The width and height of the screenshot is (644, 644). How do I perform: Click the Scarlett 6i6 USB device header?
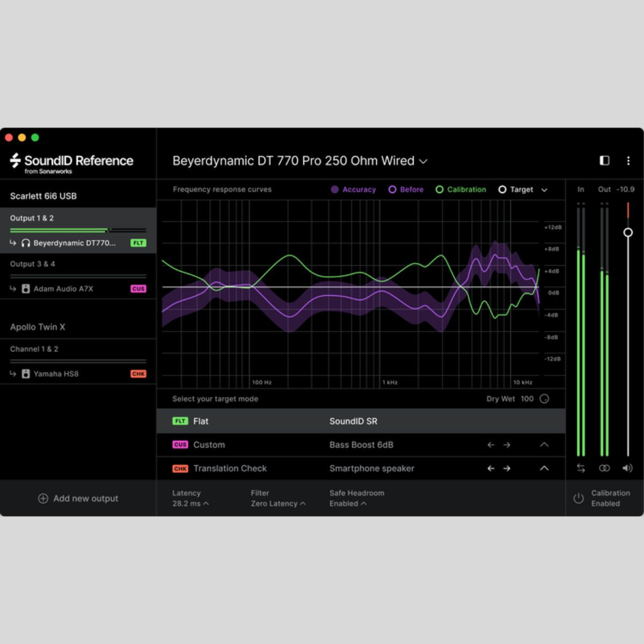coord(43,196)
